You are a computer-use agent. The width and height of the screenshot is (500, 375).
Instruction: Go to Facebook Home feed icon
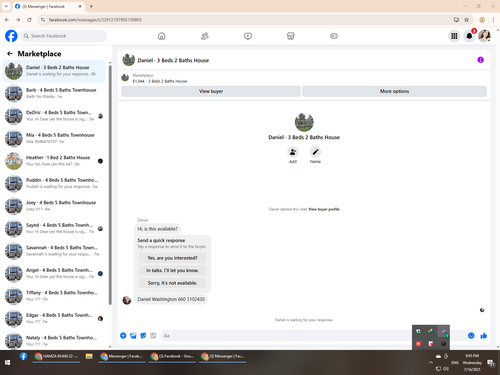pyautogui.click(x=161, y=36)
